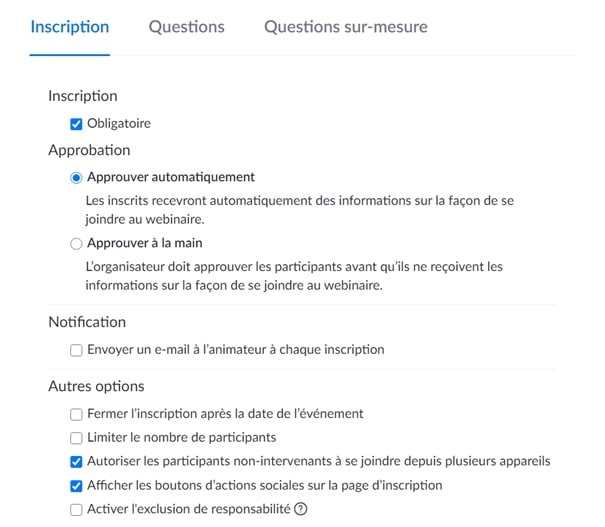Uncheck Autoriser les participants non-intervenants option
The height and width of the screenshot is (527, 605).
point(76,462)
